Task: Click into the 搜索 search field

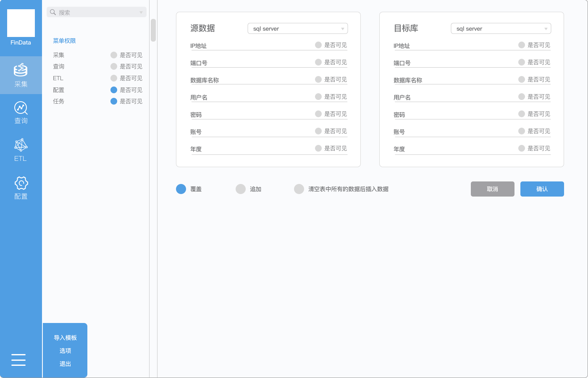Action: (x=97, y=12)
